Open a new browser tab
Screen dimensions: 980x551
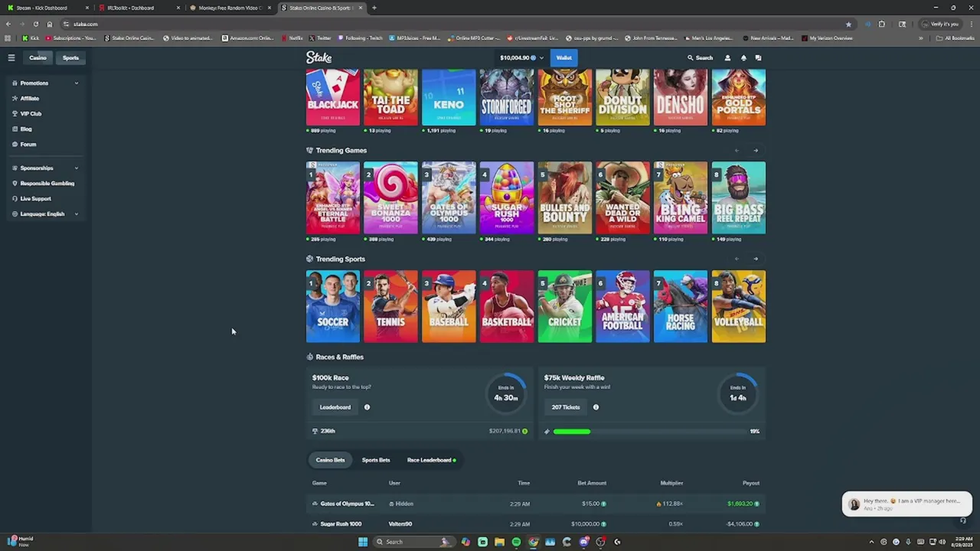374,8
